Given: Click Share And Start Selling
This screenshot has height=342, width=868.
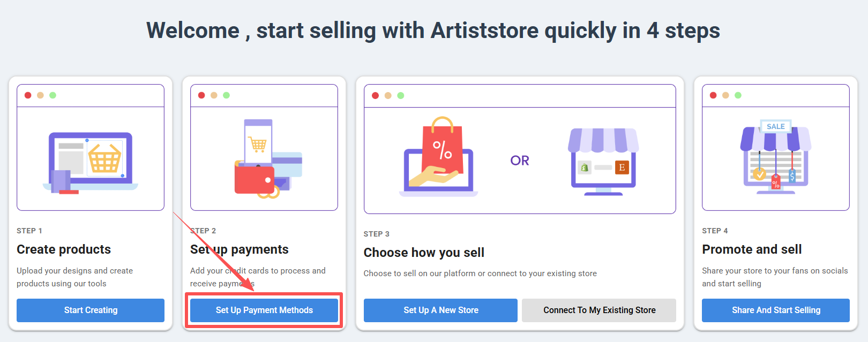Looking at the screenshot, I should (x=776, y=310).
